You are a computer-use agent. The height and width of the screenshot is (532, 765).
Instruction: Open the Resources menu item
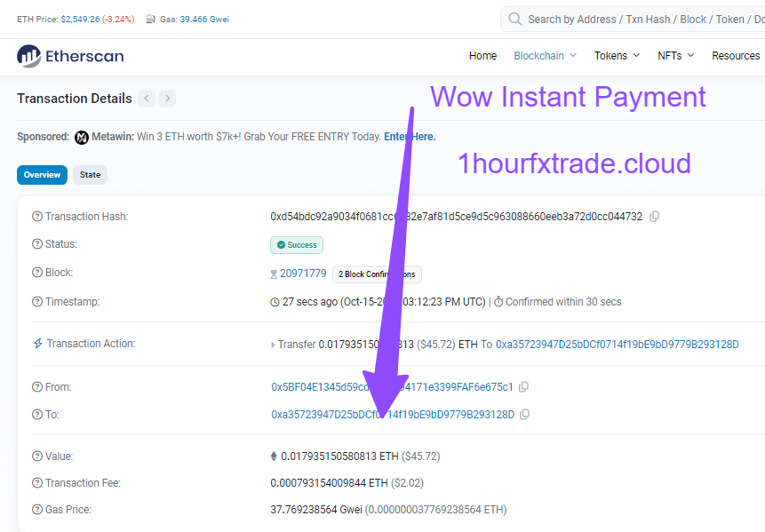736,56
